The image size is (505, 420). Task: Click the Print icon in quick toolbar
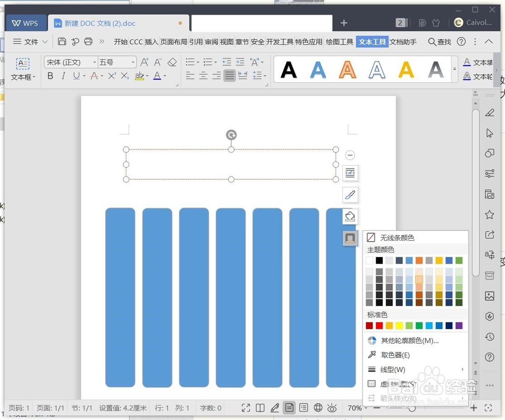(88, 41)
